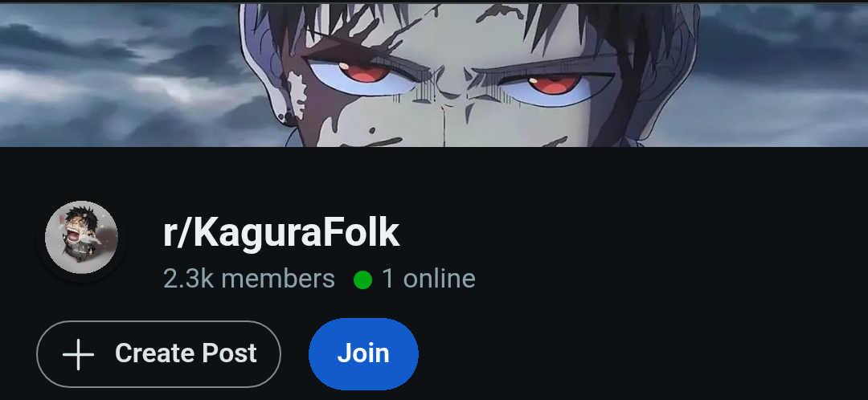Viewport: 868px width, 400px height.
Task: Click the plus icon in Create Post
Action: pos(78,354)
